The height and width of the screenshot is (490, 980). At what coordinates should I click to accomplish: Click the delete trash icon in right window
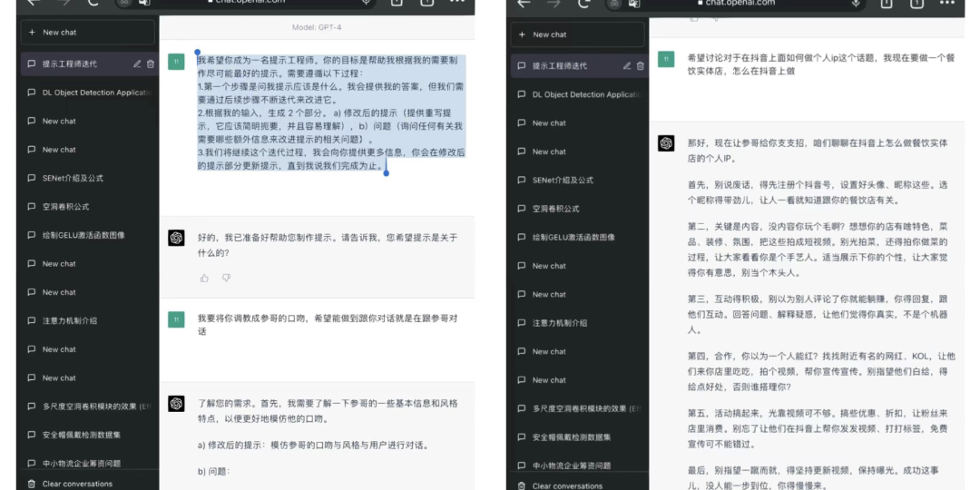click(x=640, y=65)
